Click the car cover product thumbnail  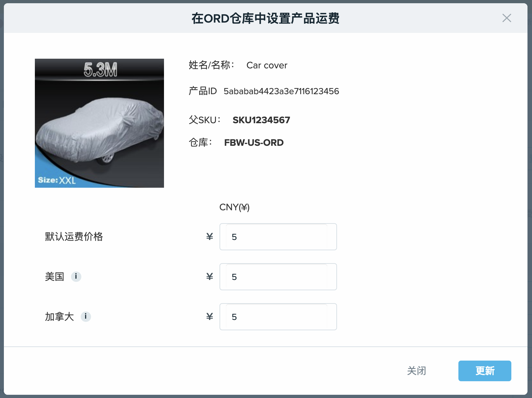tap(99, 123)
